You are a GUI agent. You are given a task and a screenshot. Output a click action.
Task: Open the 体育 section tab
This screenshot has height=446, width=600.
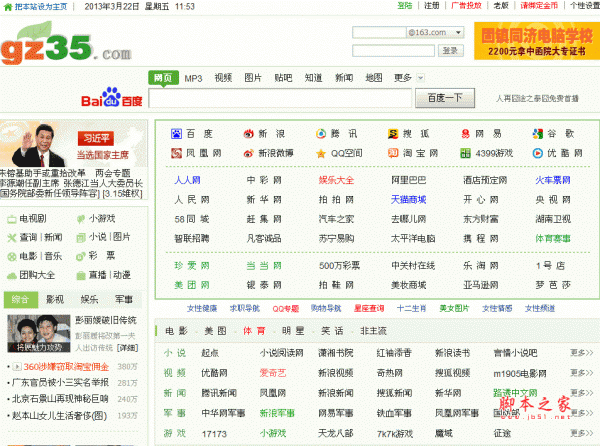click(x=254, y=331)
